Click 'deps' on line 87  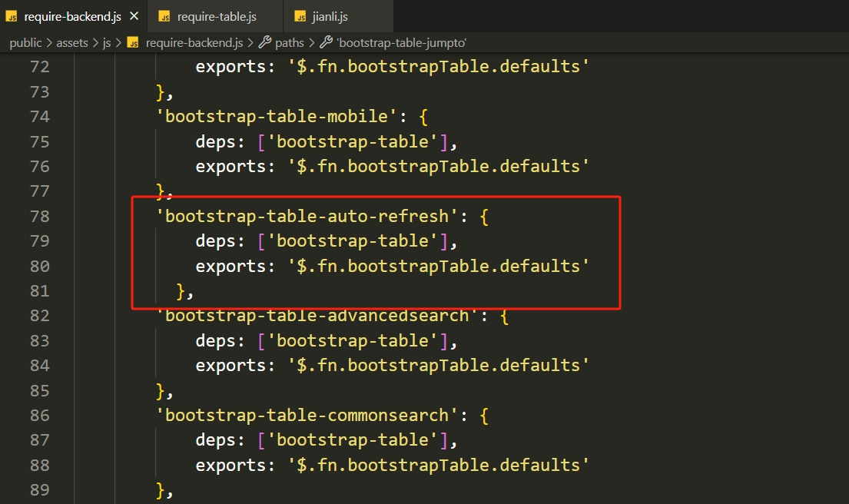(215, 440)
